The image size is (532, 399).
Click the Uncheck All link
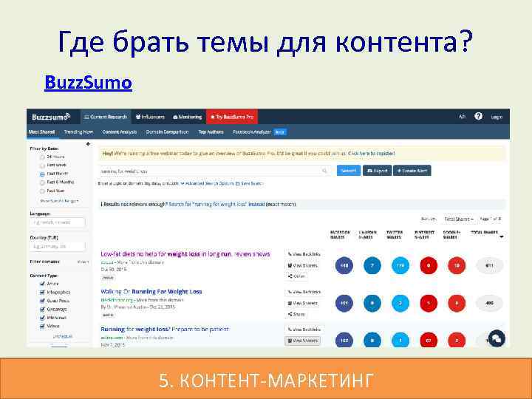coord(62,336)
